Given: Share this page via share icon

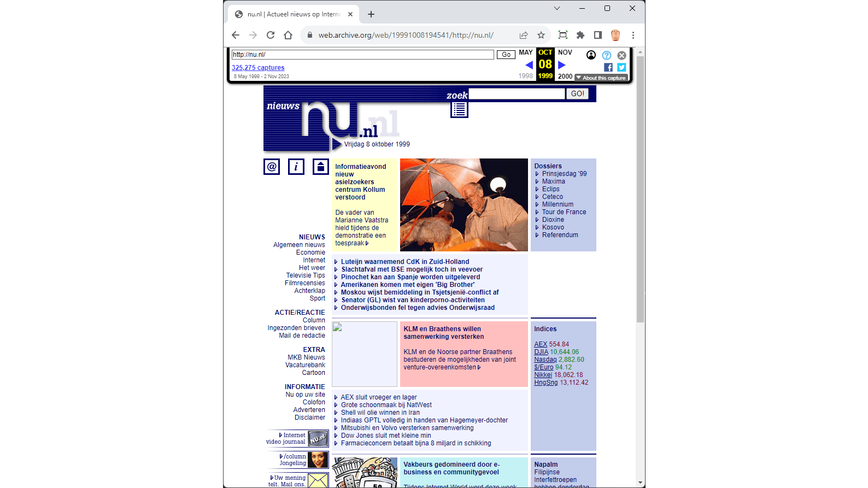Looking at the screenshot, I should 524,35.
